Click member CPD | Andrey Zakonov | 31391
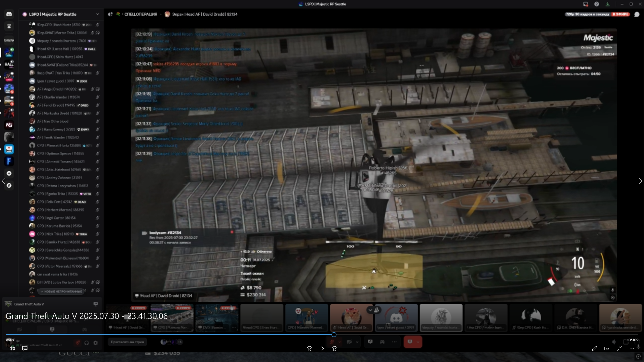Screen dimensions: 644x362 [x=64, y=178]
